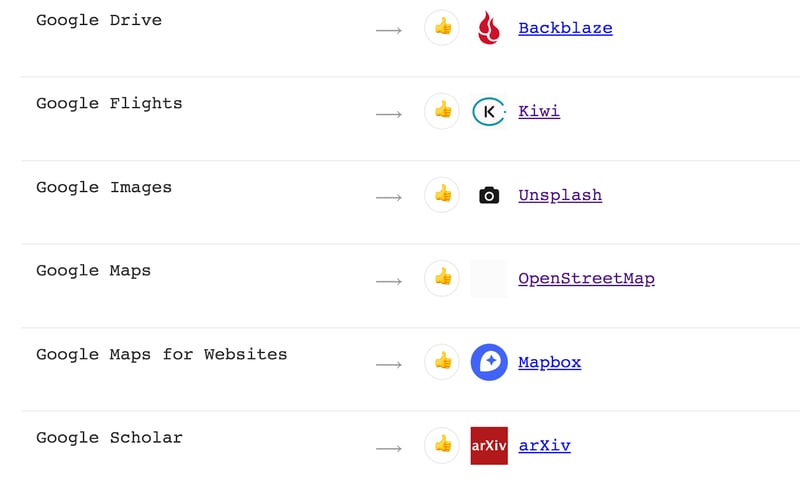Visit the Unsplash link
Image resolution: width=800 pixels, height=500 pixels.
tap(560, 195)
